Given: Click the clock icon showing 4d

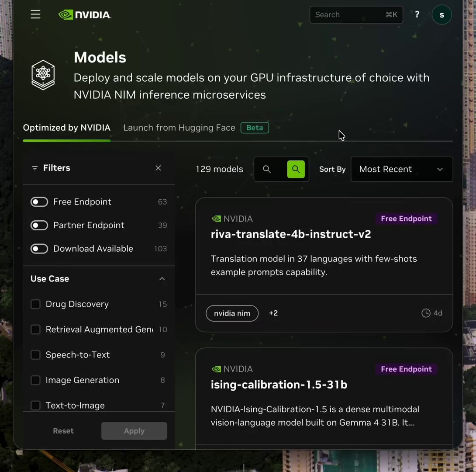Looking at the screenshot, I should point(426,313).
